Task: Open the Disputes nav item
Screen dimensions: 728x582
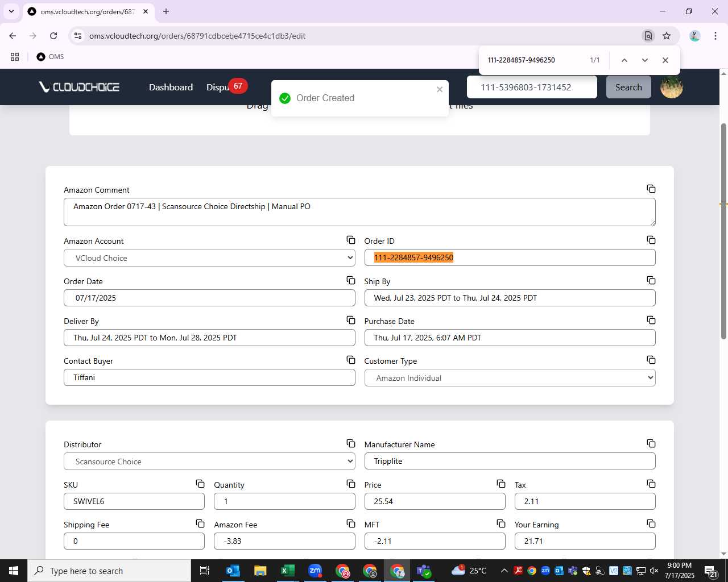Action: [218, 87]
